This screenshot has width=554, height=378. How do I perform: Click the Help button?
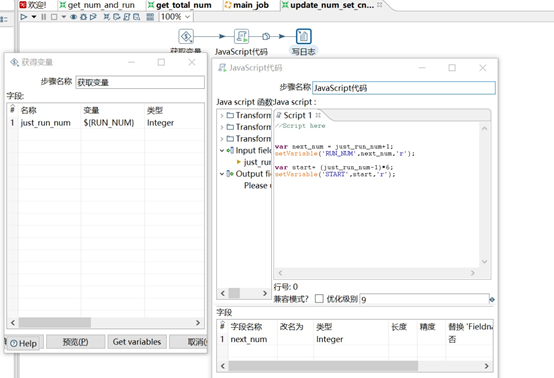(x=24, y=343)
